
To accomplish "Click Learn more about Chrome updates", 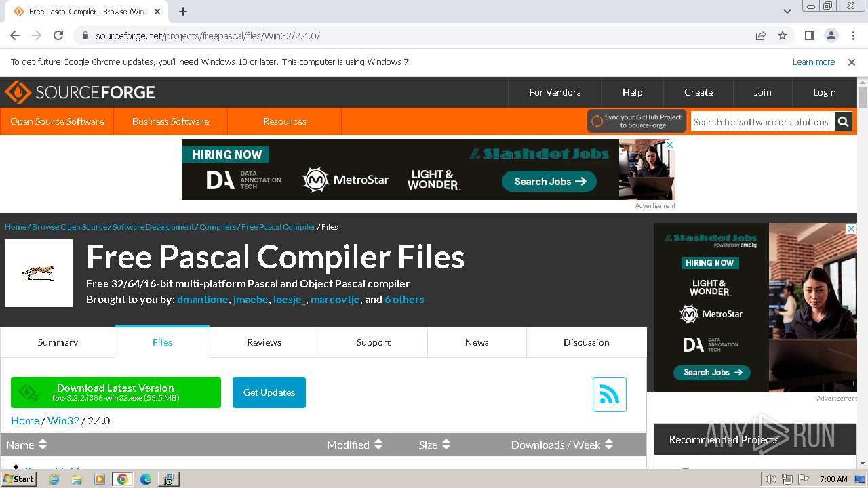I will click(x=814, y=62).
